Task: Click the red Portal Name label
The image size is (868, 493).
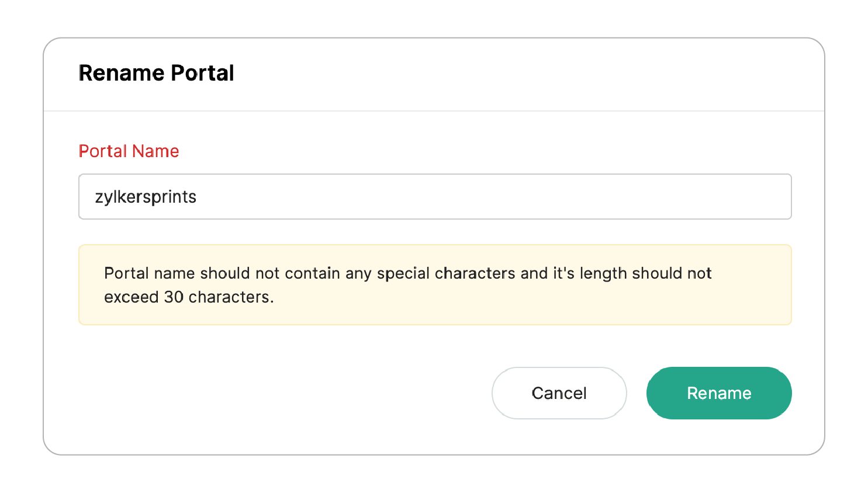Action: (x=129, y=151)
